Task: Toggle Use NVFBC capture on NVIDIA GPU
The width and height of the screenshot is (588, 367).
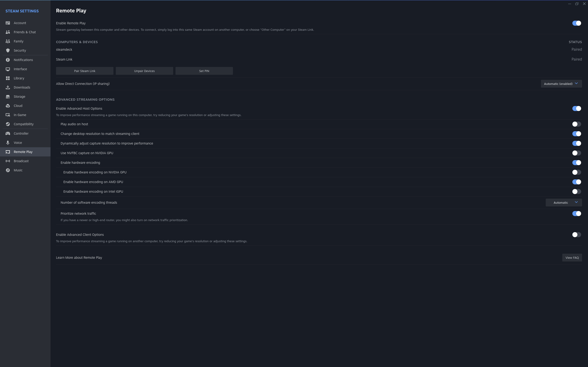Action: click(x=577, y=153)
